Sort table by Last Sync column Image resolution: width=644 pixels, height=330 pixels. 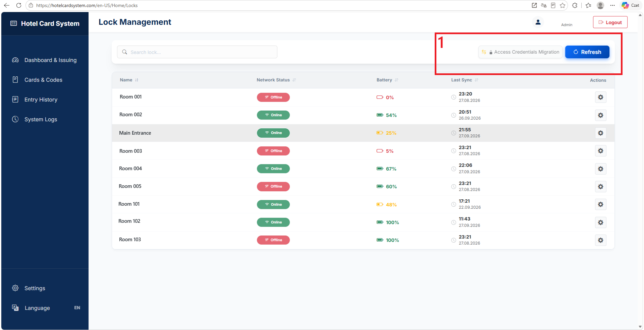coord(465,80)
